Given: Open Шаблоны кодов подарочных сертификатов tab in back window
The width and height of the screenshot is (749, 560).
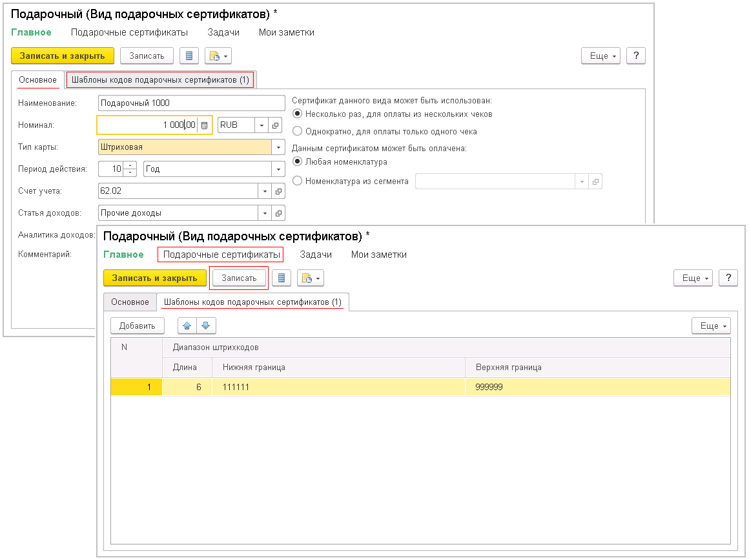Looking at the screenshot, I should (161, 80).
